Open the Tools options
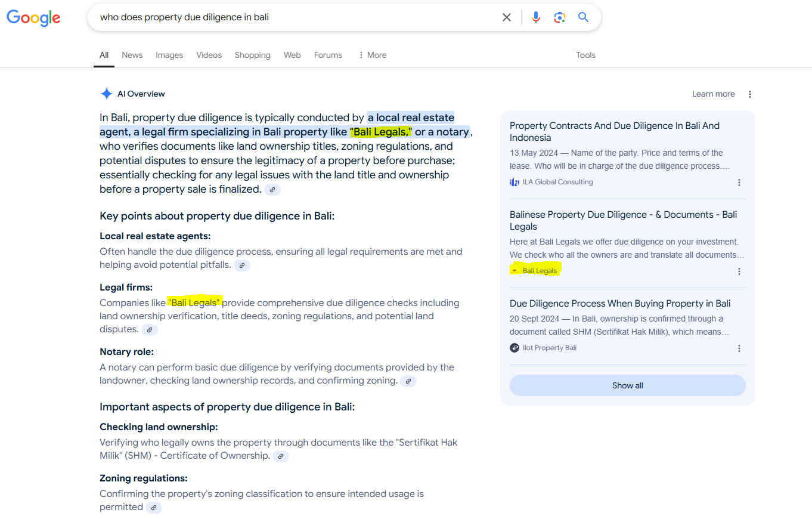812x519 pixels. pyautogui.click(x=585, y=55)
